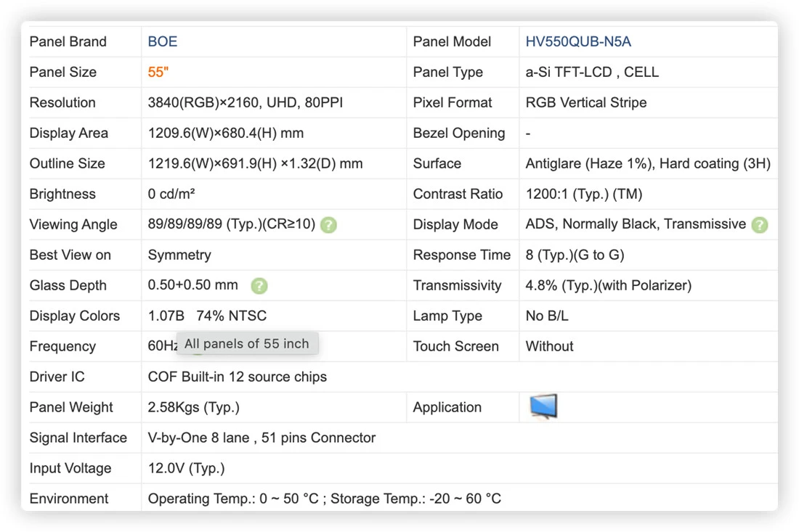Image resolution: width=799 pixels, height=532 pixels.
Task: Click the Panel Weight 2.58Kgs value
Action: tap(194, 407)
